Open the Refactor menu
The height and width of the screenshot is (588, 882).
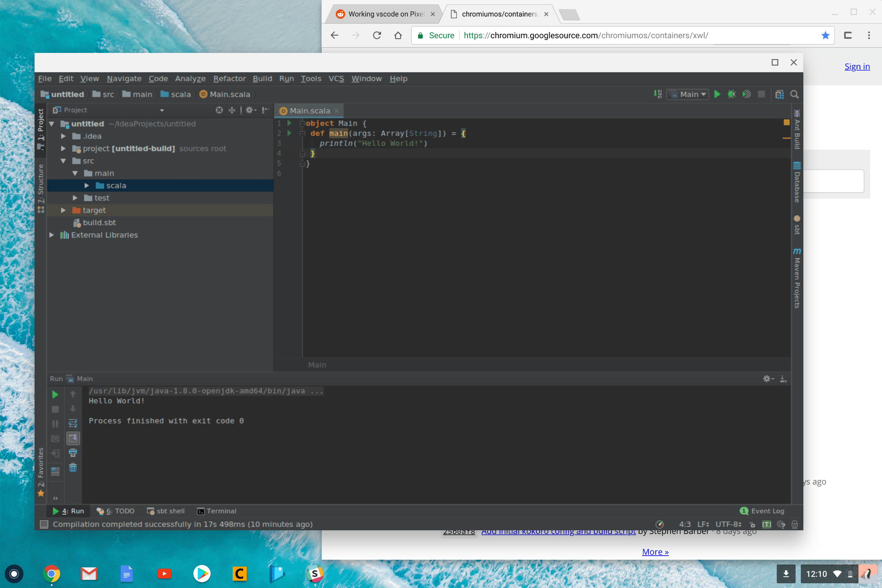229,79
